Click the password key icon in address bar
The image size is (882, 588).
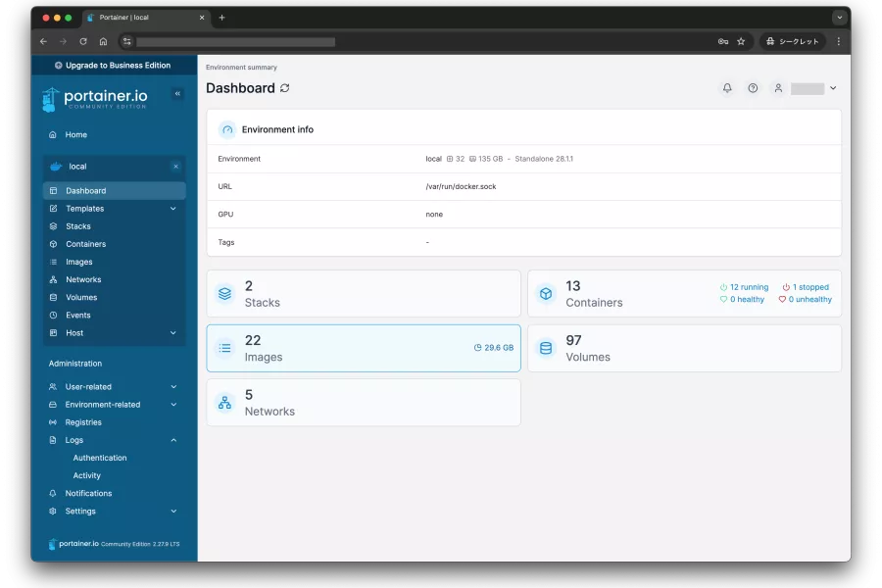pyautogui.click(x=723, y=41)
